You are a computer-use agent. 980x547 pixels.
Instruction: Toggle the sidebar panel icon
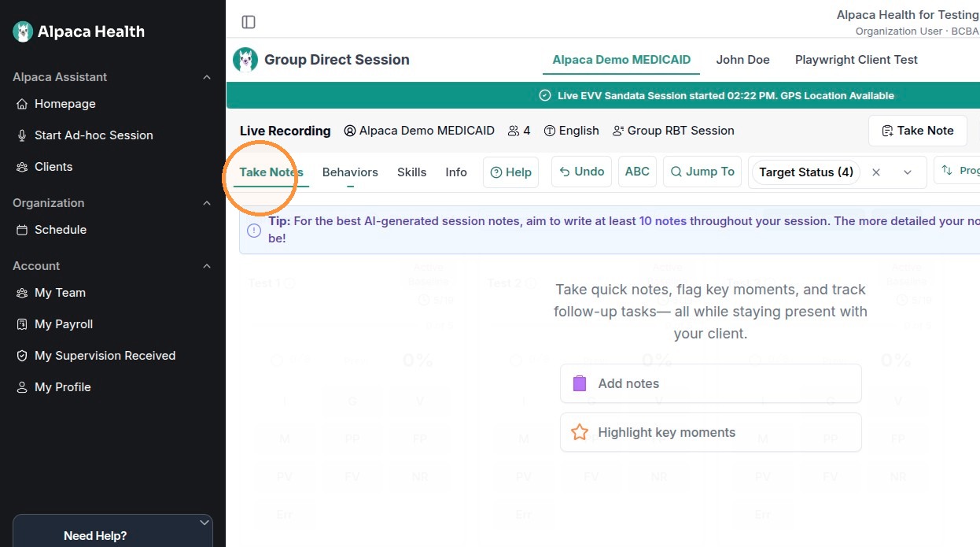(x=249, y=22)
